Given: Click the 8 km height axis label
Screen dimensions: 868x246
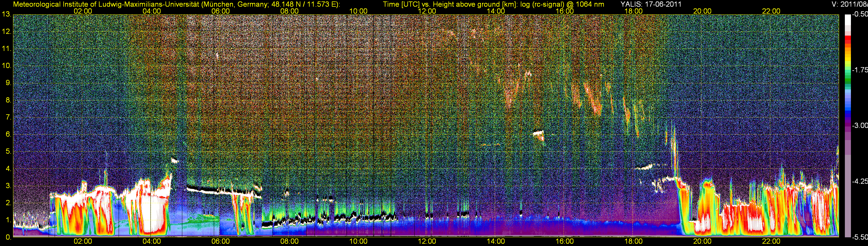Looking at the screenshot, I should 8,100.
